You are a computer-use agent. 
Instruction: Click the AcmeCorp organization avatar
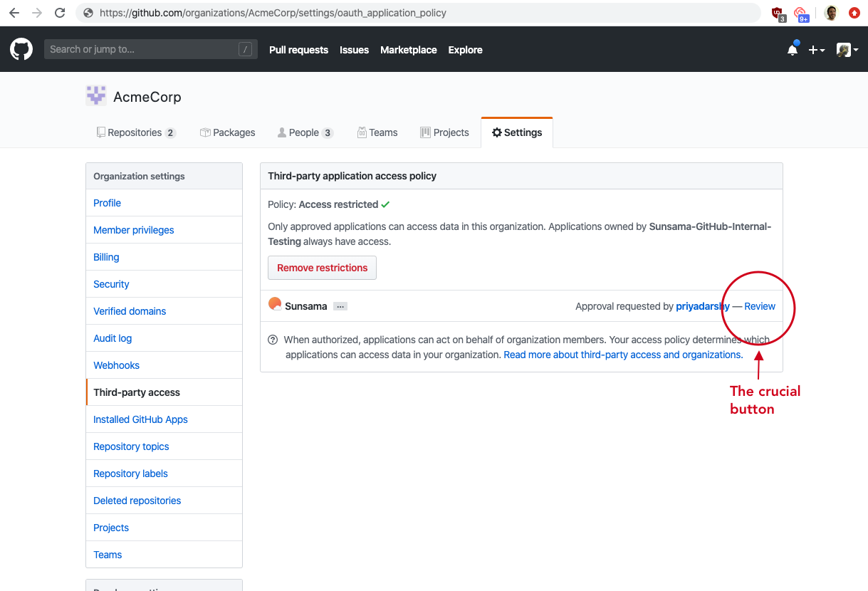point(96,95)
